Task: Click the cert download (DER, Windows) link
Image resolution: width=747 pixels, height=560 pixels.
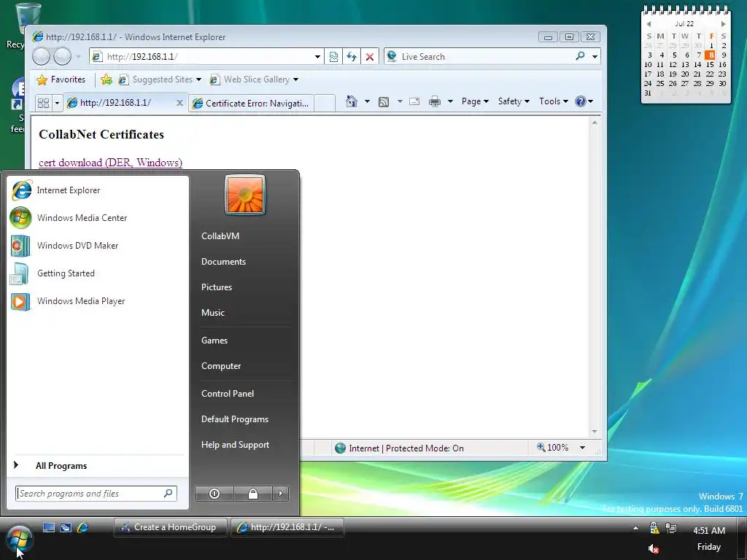Action: click(111, 163)
